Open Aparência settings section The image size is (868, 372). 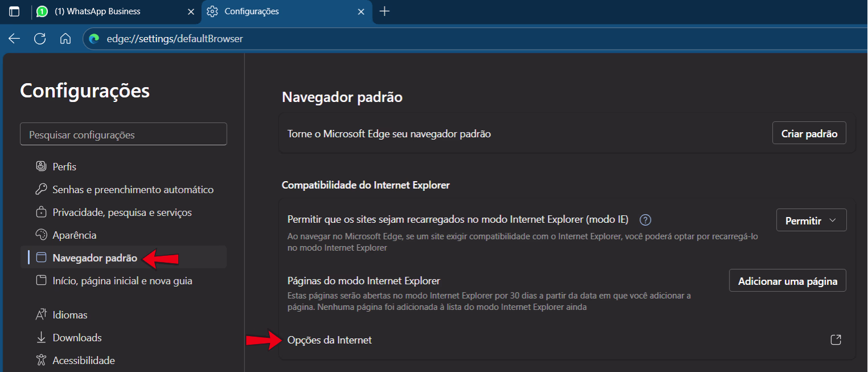(124, 235)
